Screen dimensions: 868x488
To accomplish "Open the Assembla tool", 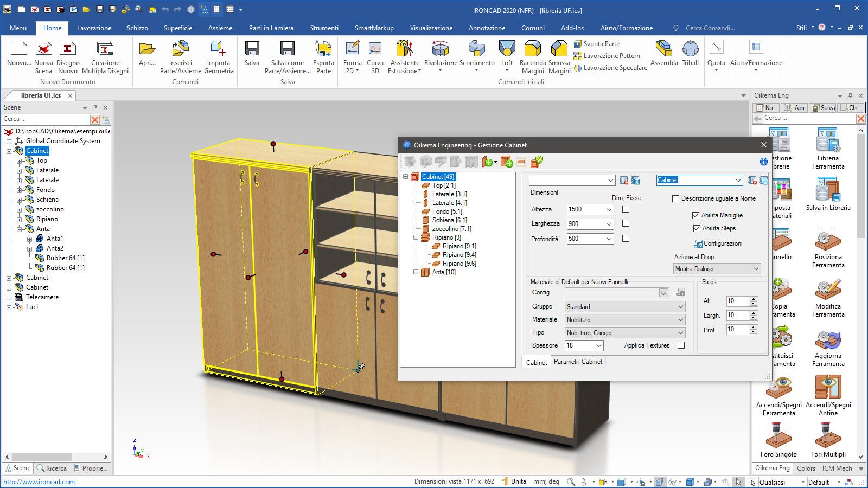I will click(664, 54).
